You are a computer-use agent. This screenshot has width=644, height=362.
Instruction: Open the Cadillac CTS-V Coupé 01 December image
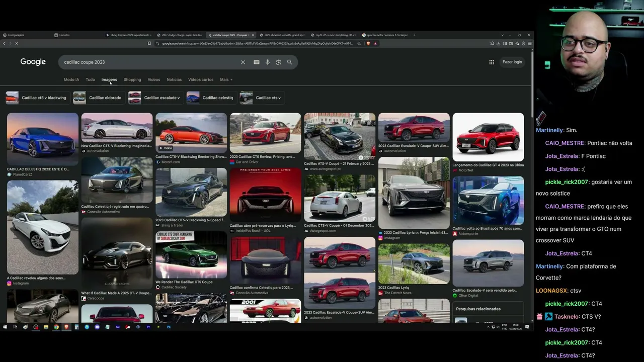click(x=340, y=198)
